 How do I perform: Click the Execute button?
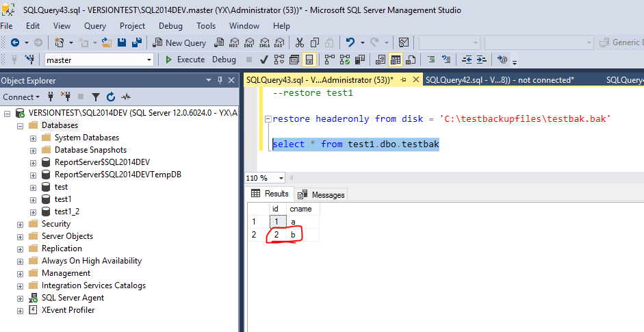click(185, 60)
